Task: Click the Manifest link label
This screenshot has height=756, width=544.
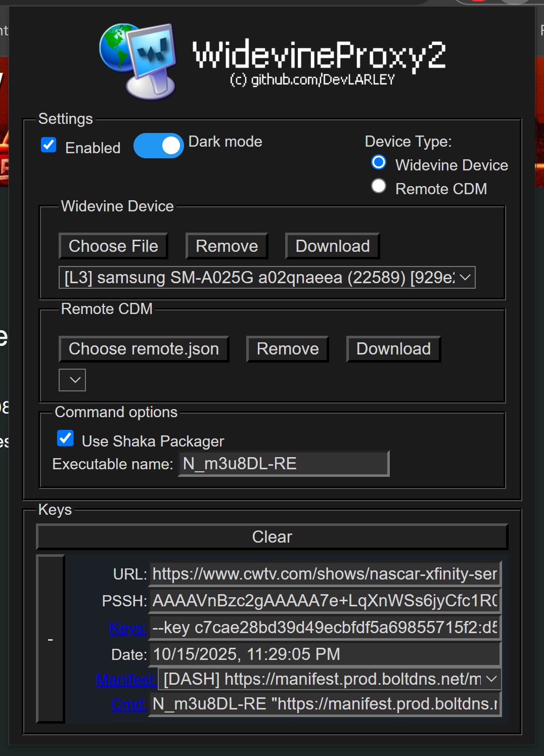Action: 126,680
